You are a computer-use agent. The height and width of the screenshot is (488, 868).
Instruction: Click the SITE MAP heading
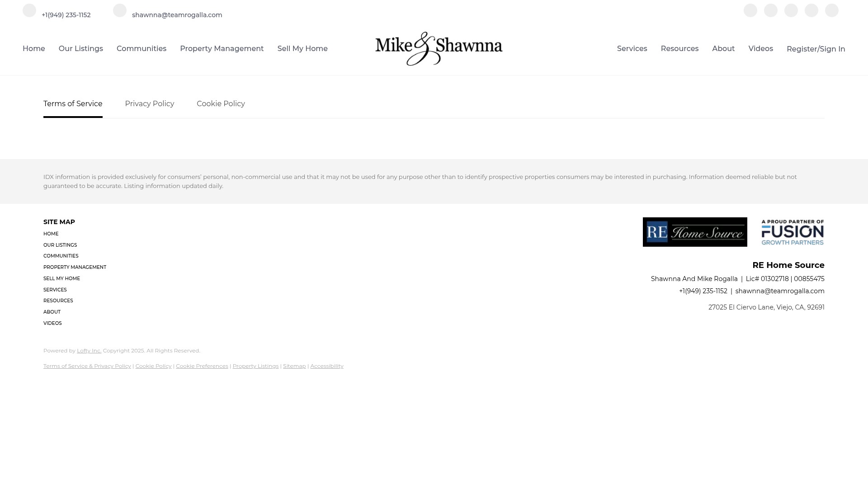(x=59, y=222)
